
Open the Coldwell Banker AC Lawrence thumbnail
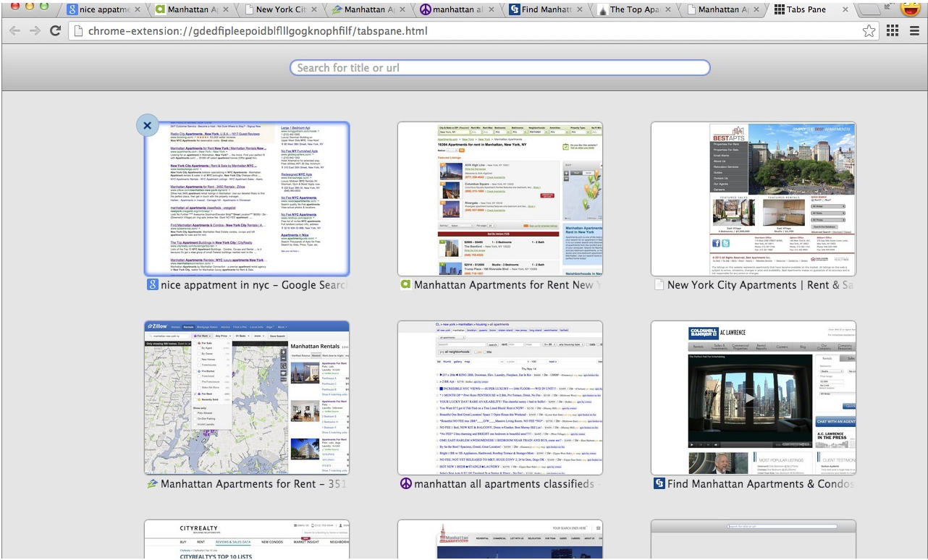[754, 397]
